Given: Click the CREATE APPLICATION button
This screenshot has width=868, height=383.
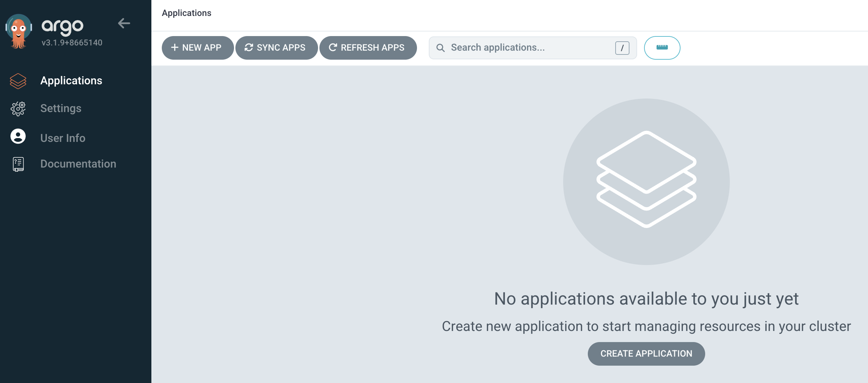Looking at the screenshot, I should click(x=646, y=354).
